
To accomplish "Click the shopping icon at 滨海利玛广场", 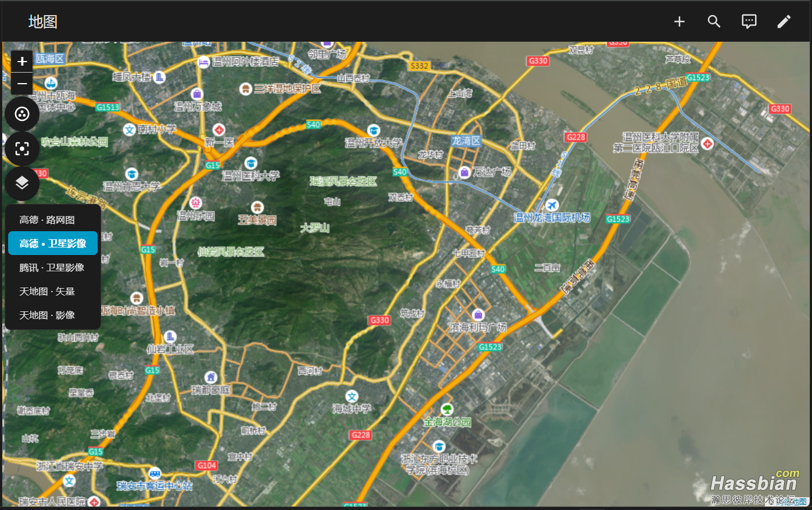I will click(478, 315).
